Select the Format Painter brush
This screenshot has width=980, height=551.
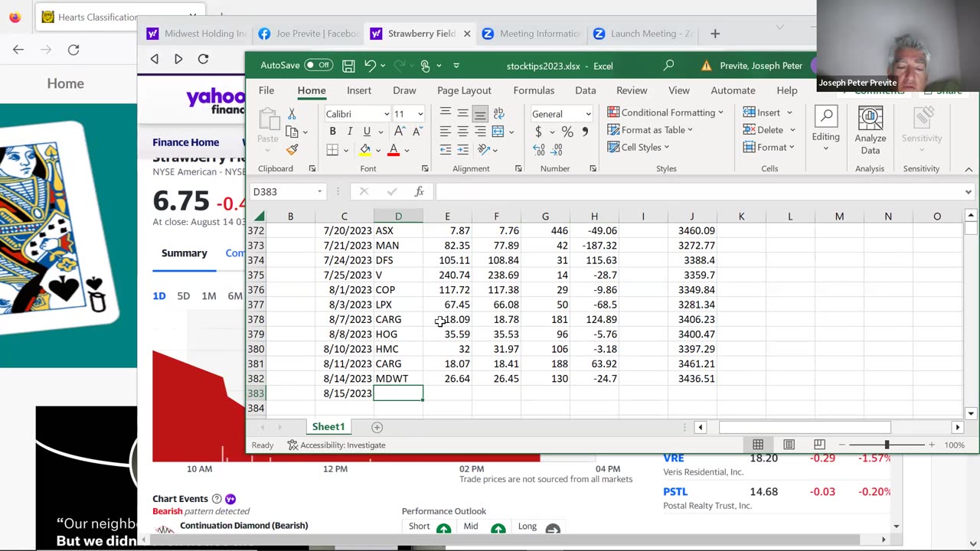292,150
